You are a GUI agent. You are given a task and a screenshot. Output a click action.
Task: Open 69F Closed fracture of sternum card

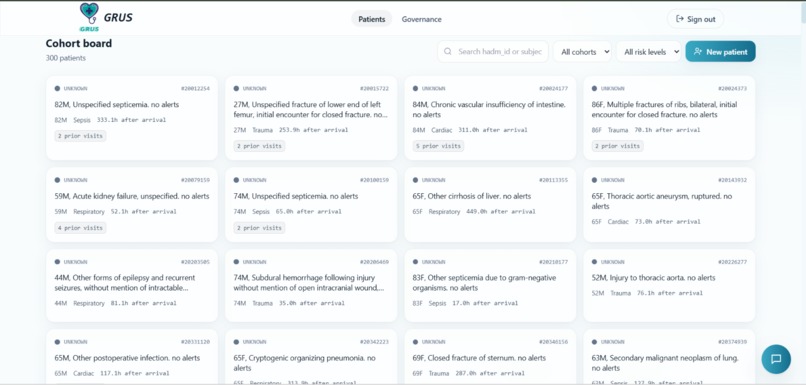pos(490,357)
